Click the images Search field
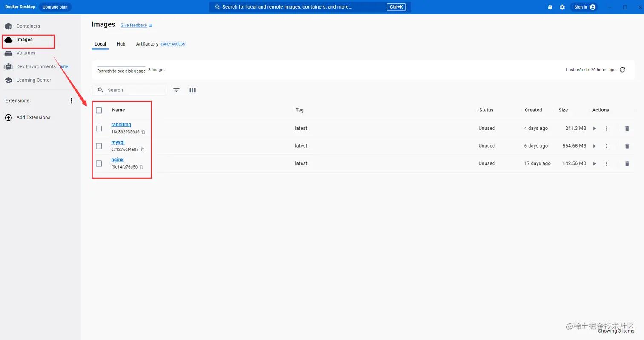Image resolution: width=644 pixels, height=340 pixels. [129, 90]
